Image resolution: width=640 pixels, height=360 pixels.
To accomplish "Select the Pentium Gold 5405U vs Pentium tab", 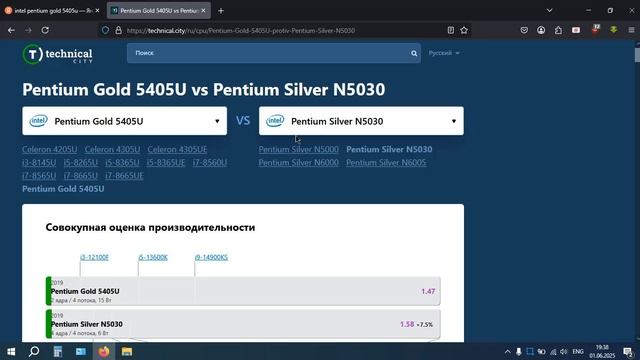I will (159, 11).
